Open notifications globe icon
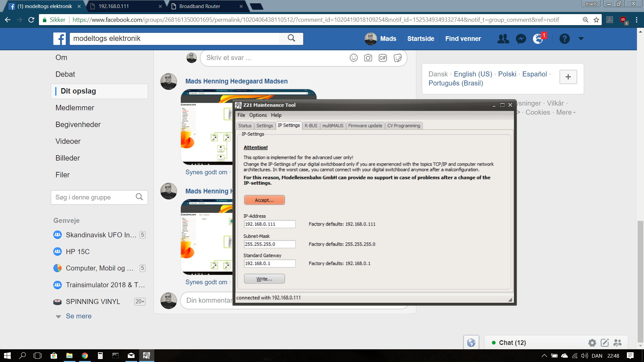The width and height of the screenshot is (644, 362). tap(538, 39)
